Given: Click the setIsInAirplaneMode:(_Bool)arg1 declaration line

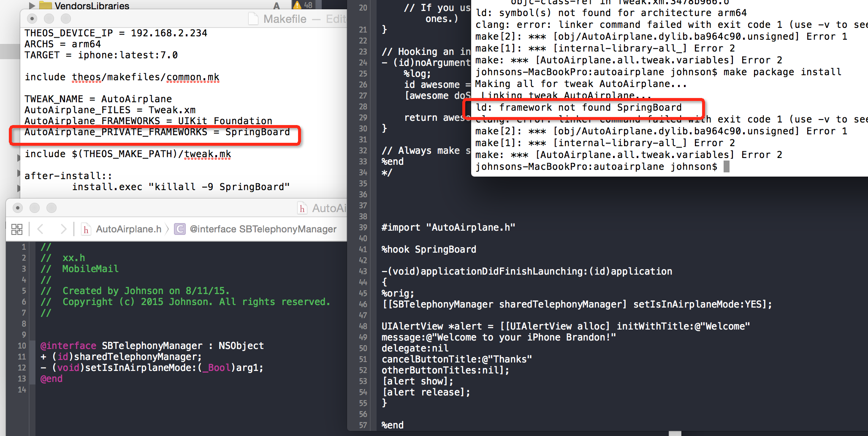Looking at the screenshot, I should coord(152,368).
